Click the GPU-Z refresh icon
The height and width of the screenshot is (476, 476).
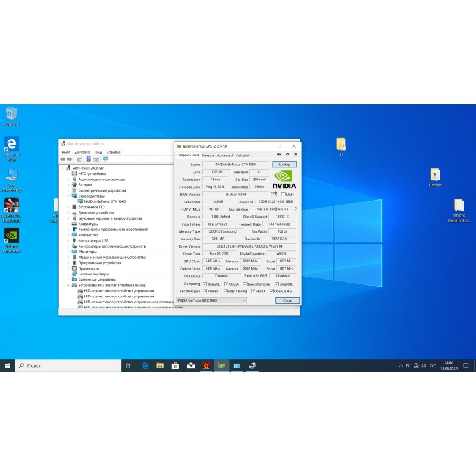(287, 154)
